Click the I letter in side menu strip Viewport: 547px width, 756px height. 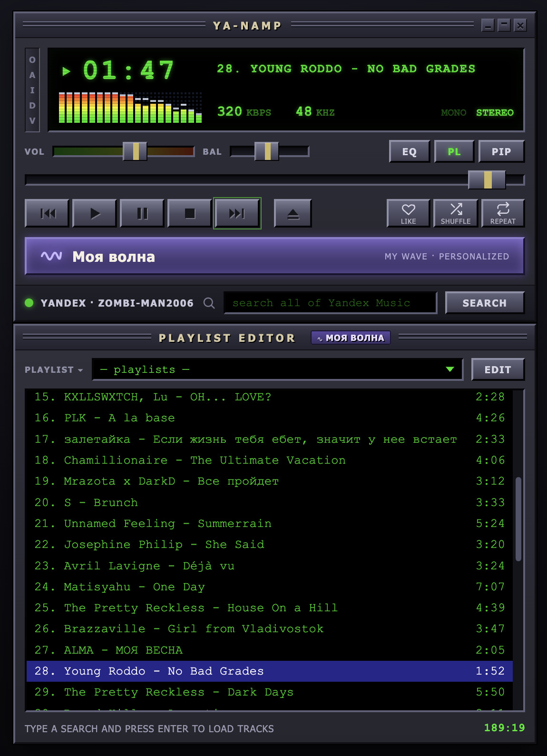coord(32,90)
